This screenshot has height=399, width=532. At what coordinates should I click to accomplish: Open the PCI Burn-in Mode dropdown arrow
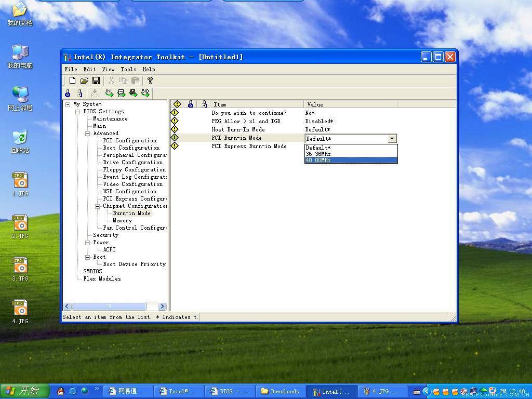392,138
